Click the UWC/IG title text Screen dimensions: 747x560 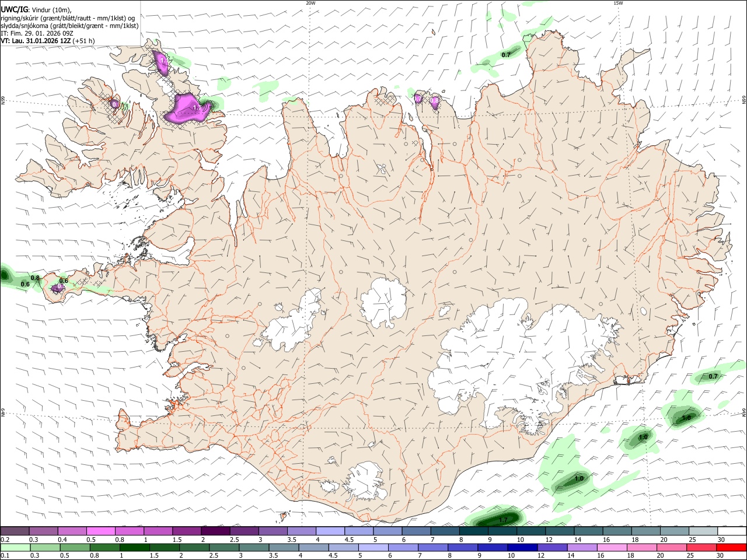(x=14, y=9)
